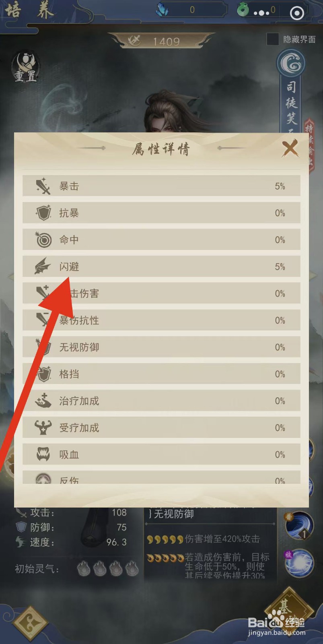The width and height of the screenshot is (323, 644).
Task: Select the 闪避 dodge wing icon
Action: point(43,266)
